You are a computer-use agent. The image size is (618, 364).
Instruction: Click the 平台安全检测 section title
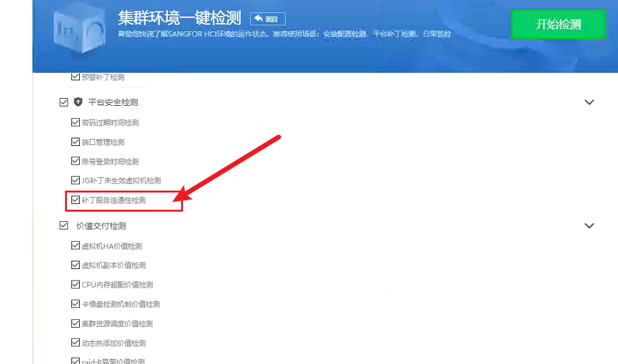113,103
